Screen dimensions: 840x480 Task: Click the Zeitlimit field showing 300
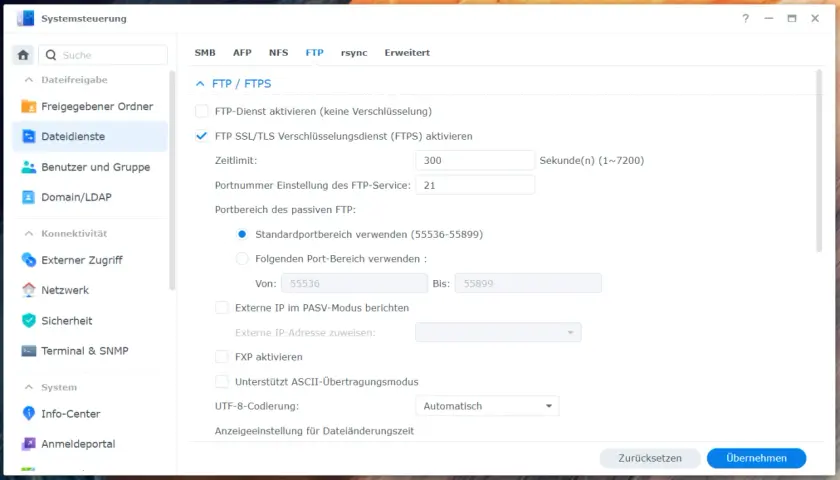[x=475, y=160]
